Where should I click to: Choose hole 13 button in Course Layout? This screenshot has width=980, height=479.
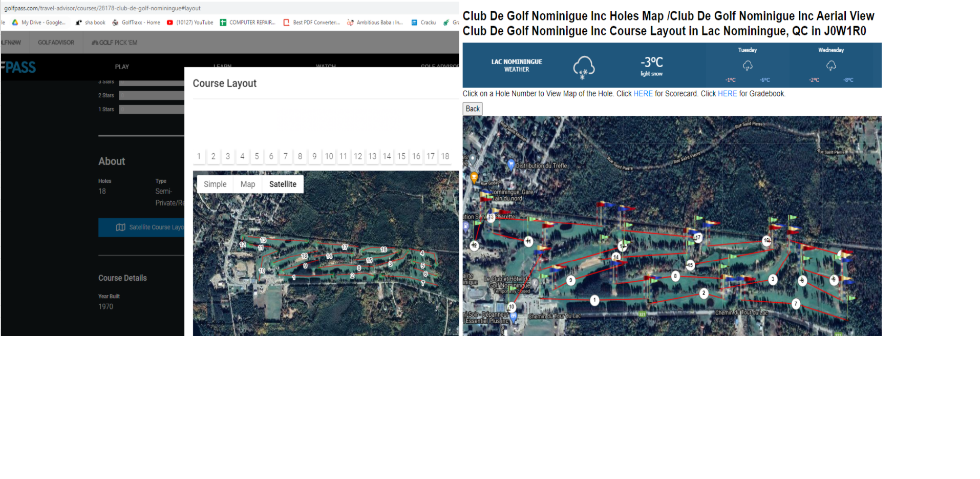(x=372, y=156)
